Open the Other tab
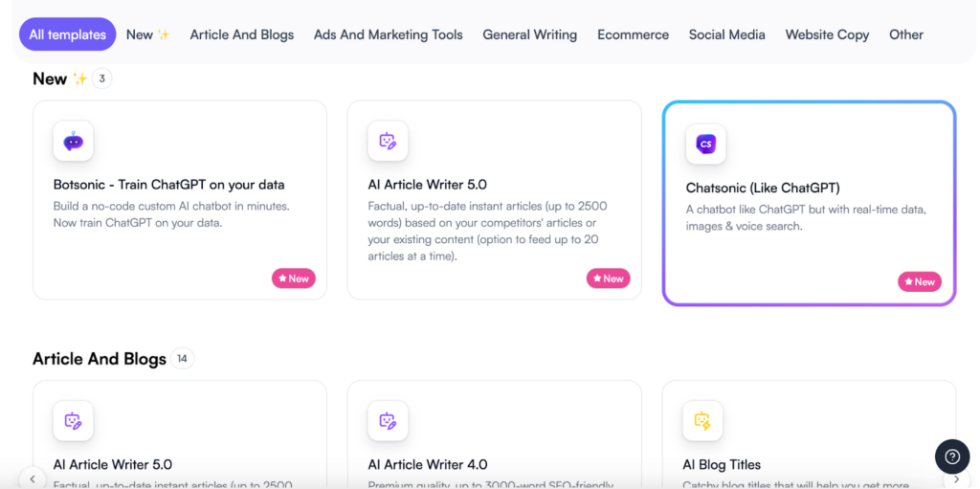This screenshot has height=489, width=980. pyautogui.click(x=906, y=34)
